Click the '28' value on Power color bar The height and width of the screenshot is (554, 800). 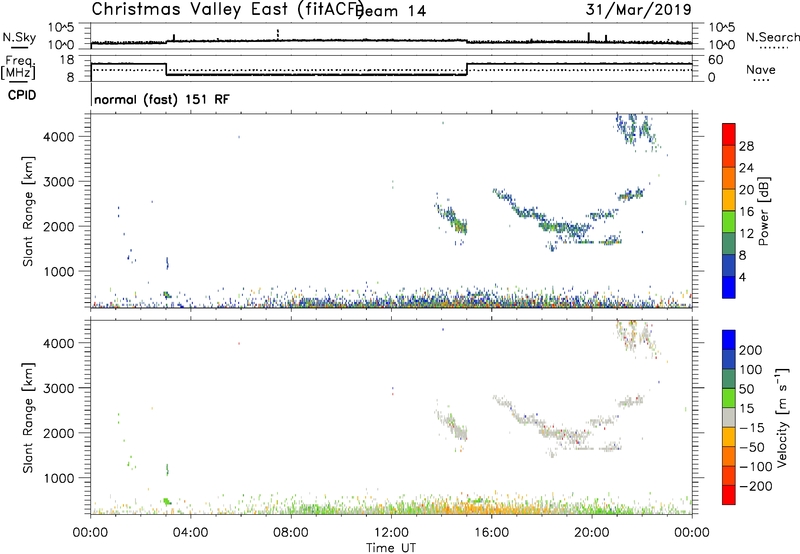746,146
